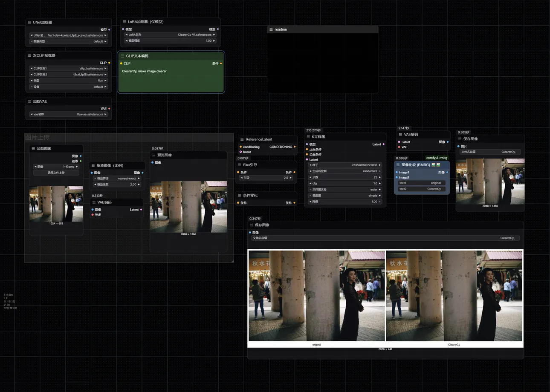Click the Flux引导 node hamburger icon
This screenshot has width=550, height=392.
click(239, 165)
